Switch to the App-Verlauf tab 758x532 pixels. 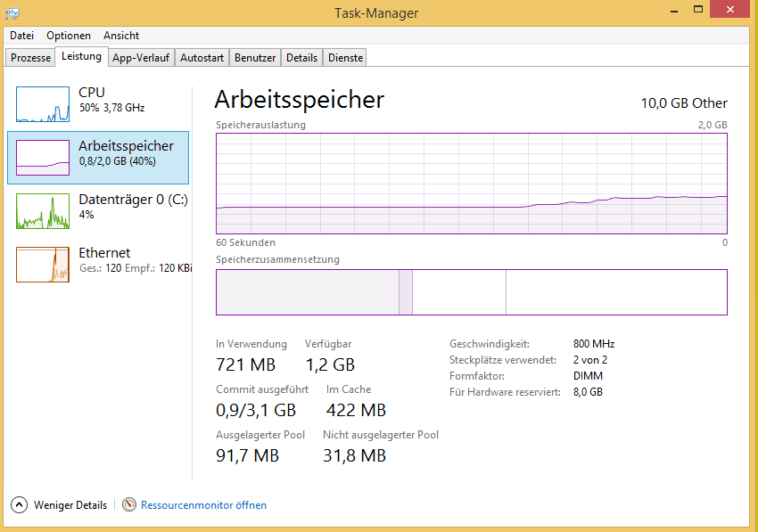pyautogui.click(x=141, y=58)
